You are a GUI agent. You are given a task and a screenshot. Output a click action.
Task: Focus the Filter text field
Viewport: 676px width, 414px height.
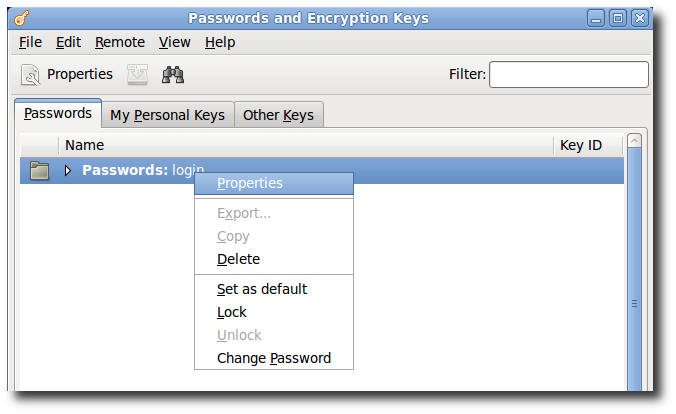[569, 75]
